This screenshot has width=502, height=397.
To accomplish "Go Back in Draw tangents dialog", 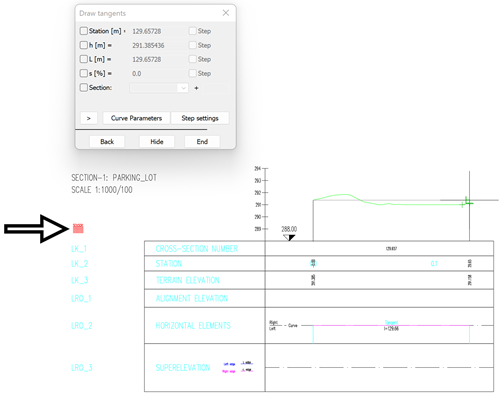I will (107, 142).
